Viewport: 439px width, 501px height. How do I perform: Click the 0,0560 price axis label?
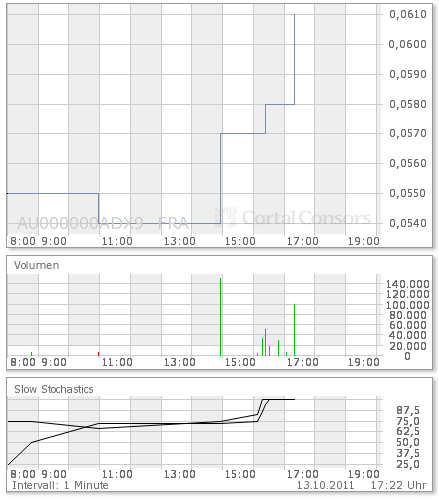point(408,163)
